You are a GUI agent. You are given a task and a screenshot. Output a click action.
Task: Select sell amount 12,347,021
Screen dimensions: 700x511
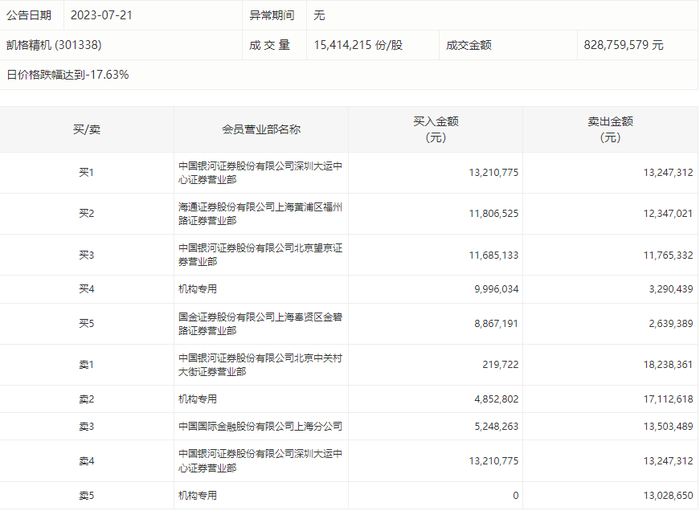[x=668, y=213]
